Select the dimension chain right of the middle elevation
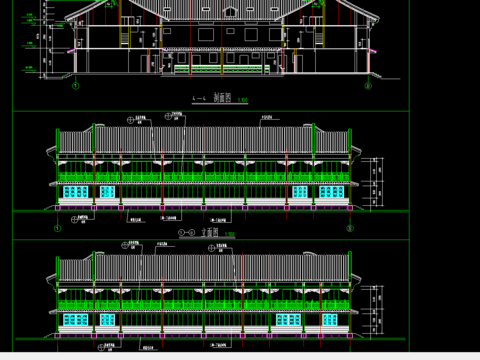 pos(373,182)
